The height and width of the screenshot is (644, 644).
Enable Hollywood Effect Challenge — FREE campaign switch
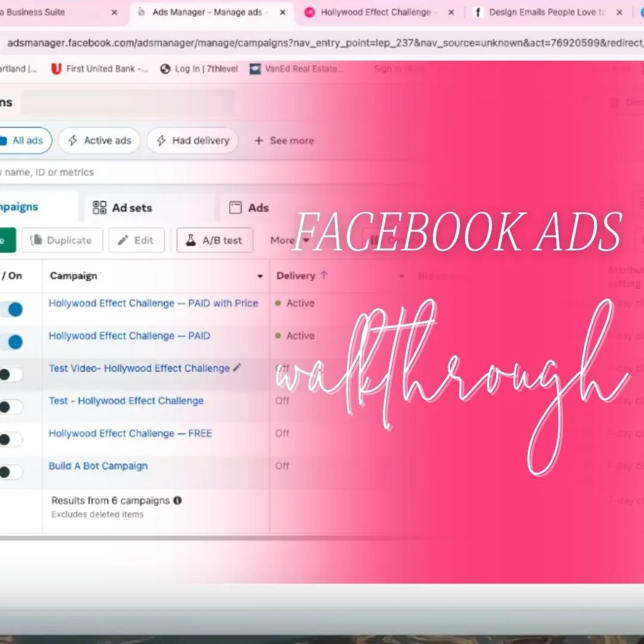coord(11,439)
